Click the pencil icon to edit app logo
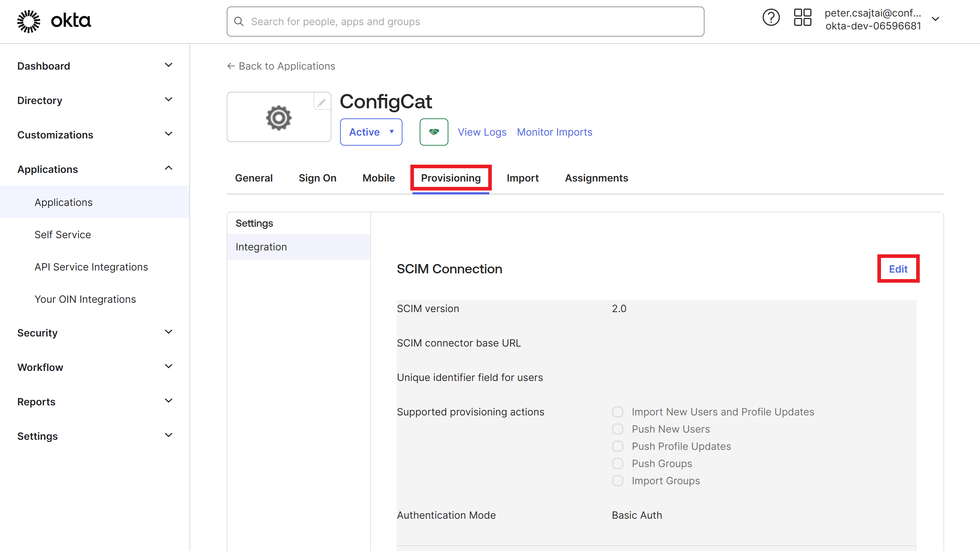Viewport: 980px width, 551px height. click(x=321, y=102)
